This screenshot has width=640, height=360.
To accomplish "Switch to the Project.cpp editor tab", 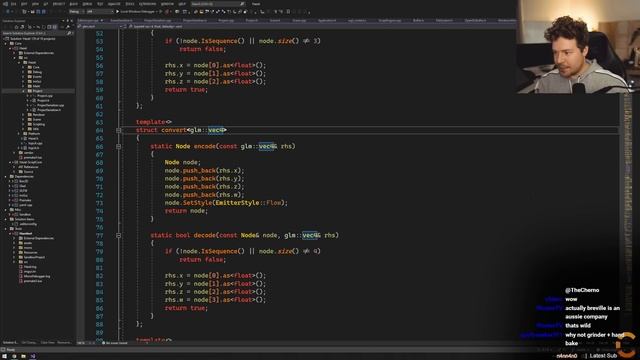I will [226, 20].
